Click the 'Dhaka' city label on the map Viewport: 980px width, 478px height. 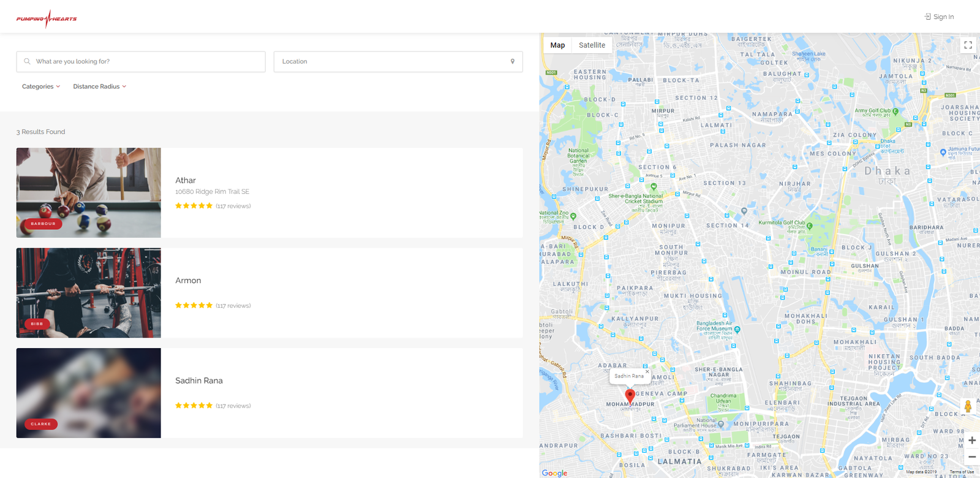pos(887,171)
